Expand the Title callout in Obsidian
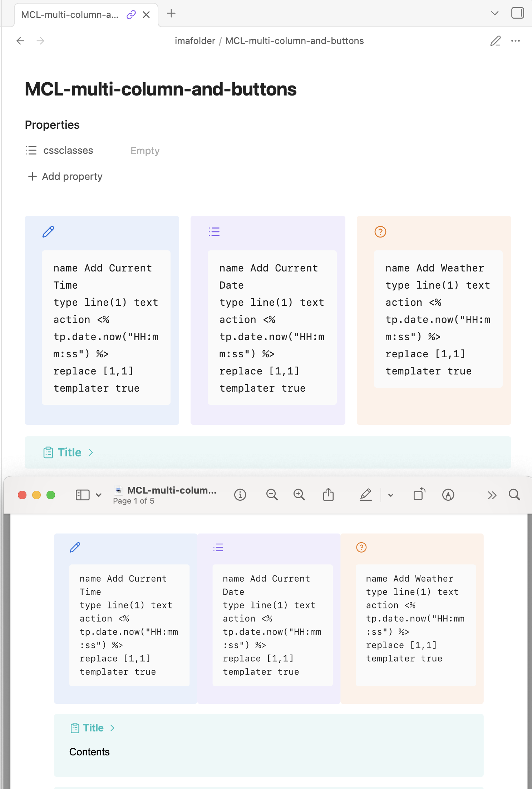 point(91,452)
